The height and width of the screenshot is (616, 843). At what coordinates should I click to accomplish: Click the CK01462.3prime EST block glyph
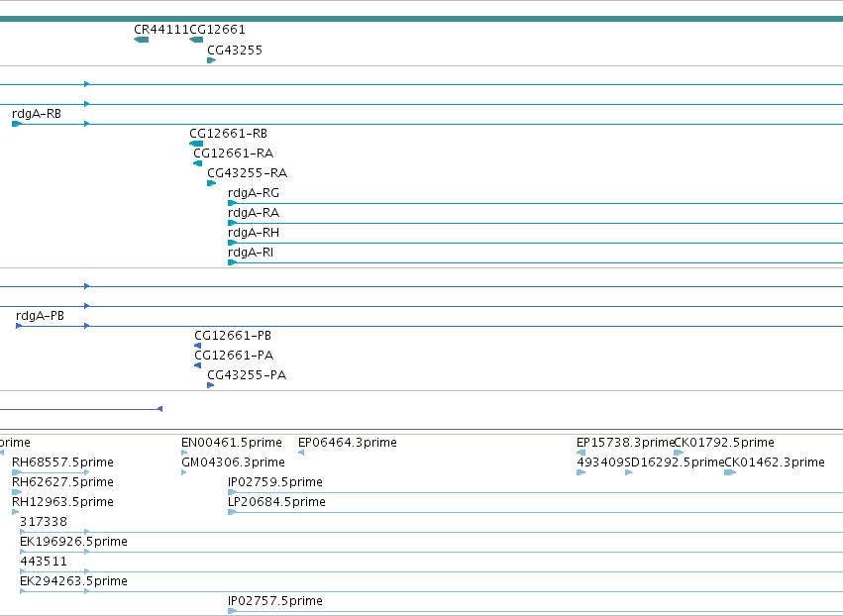tap(730, 473)
